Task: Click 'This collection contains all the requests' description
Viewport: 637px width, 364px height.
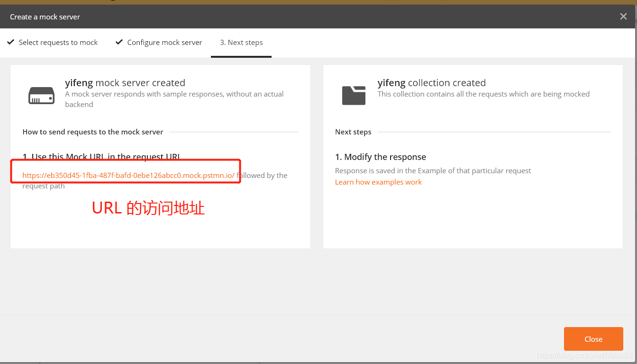Action: (x=483, y=94)
